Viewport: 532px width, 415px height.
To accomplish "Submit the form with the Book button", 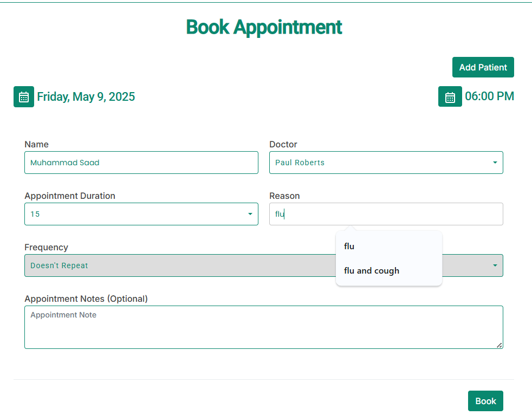I will click(x=485, y=401).
